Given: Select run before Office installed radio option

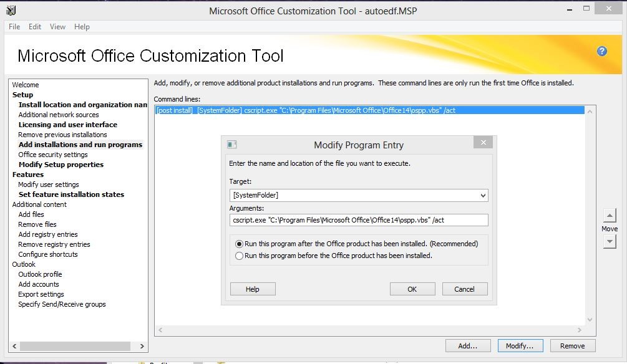Looking at the screenshot, I should pos(239,256).
